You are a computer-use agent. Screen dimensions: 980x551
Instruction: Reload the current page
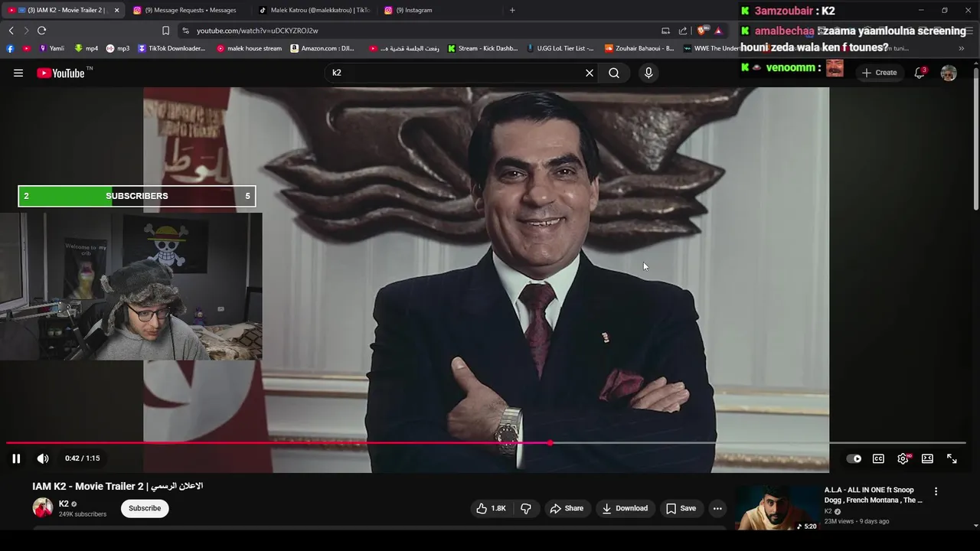41,31
